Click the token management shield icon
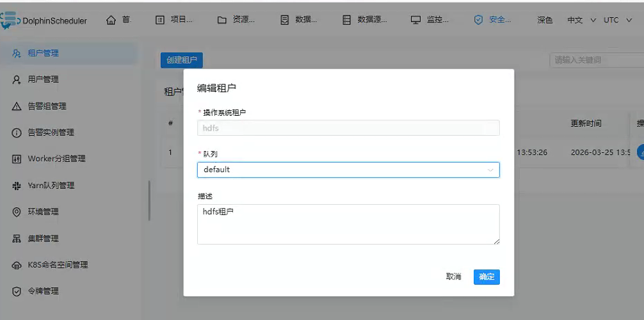The width and height of the screenshot is (644, 320). coord(17,292)
